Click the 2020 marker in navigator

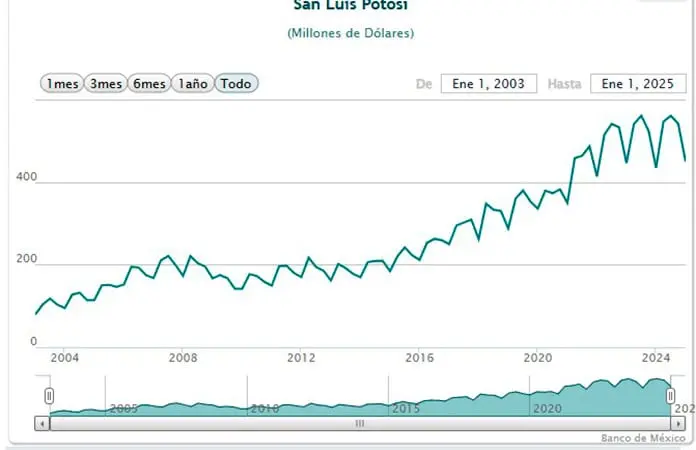pyautogui.click(x=546, y=408)
